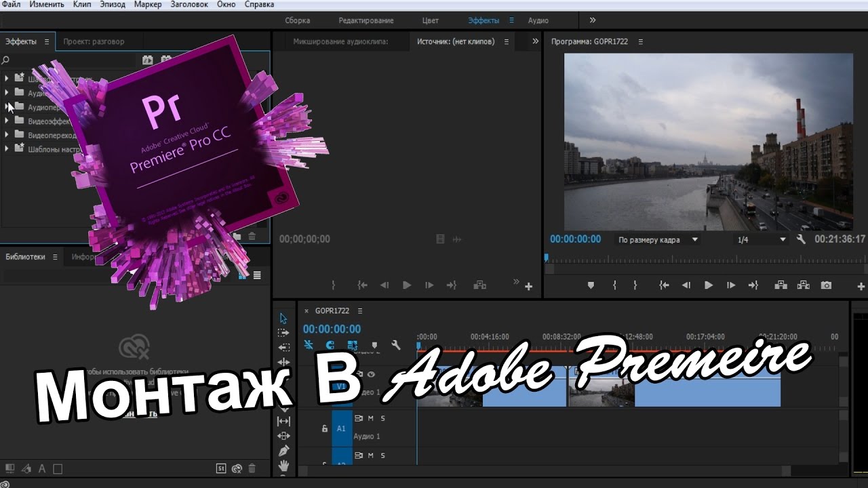Select the Selection arrow tool
The width and height of the screenshot is (868, 488).
[283, 319]
